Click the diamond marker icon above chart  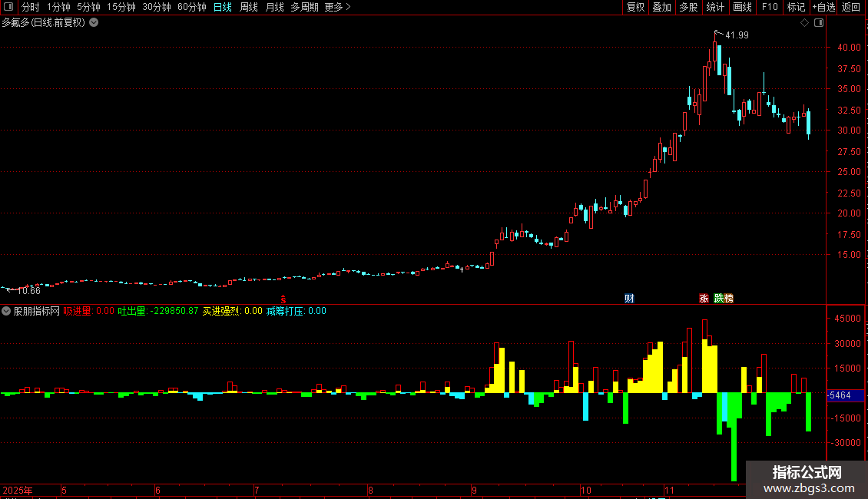804,23
